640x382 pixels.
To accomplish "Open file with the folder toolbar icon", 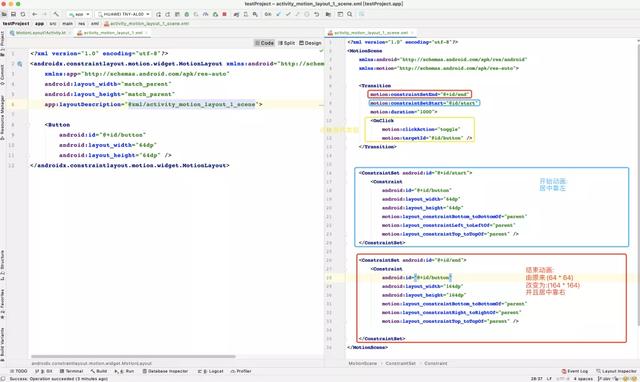I will point(4,14).
